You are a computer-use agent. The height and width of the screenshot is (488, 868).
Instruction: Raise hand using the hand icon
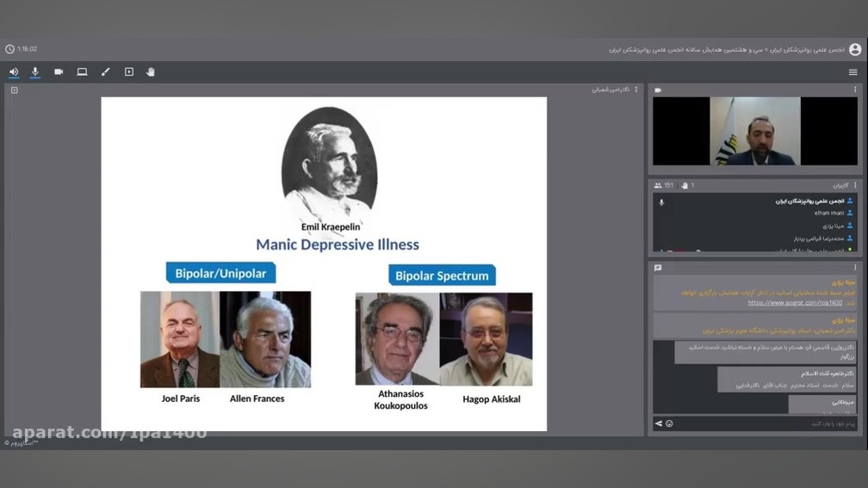(x=151, y=72)
